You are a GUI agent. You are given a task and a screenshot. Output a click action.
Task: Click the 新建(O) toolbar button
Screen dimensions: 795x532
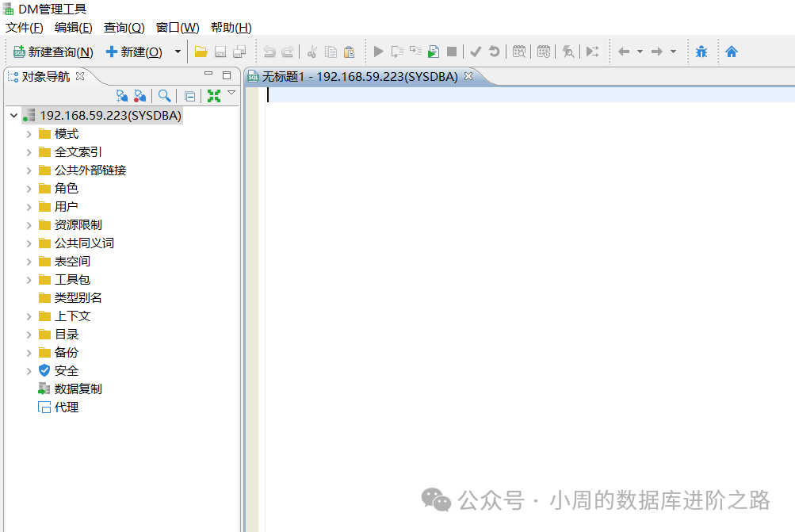coord(134,52)
